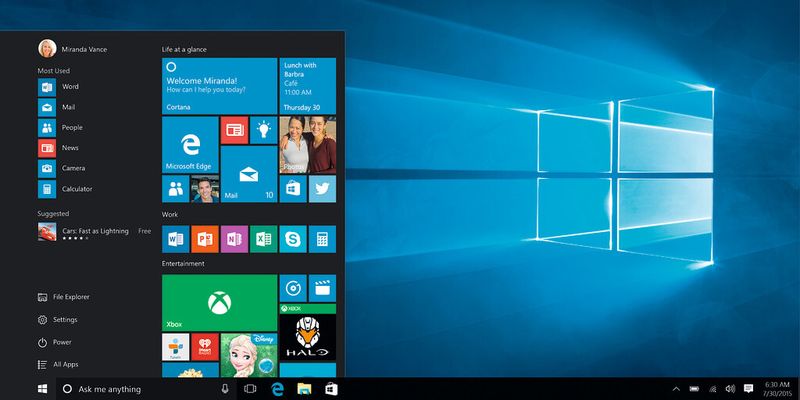Click the Entertainment group title

click(x=183, y=264)
